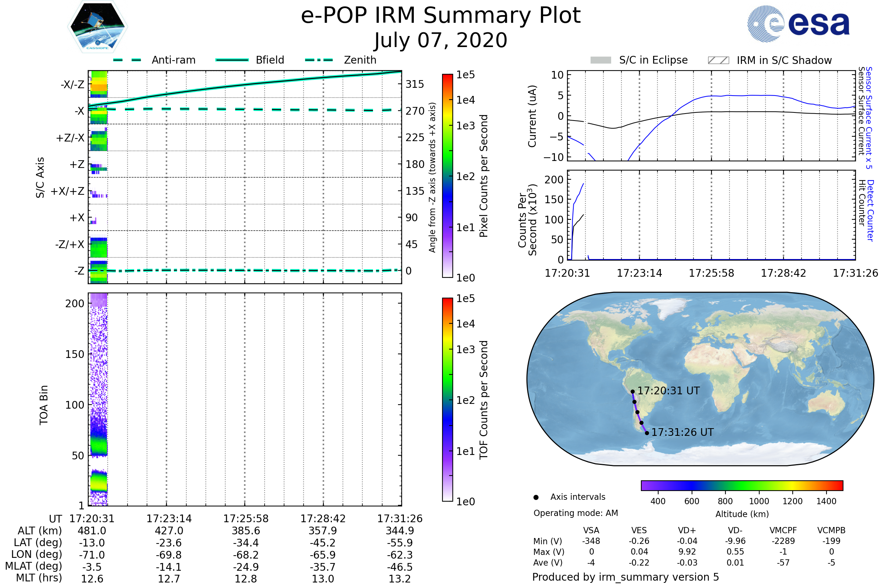Click the CASSIOPE satellite mission logo
Screen dimensions: 882x588
click(97, 27)
